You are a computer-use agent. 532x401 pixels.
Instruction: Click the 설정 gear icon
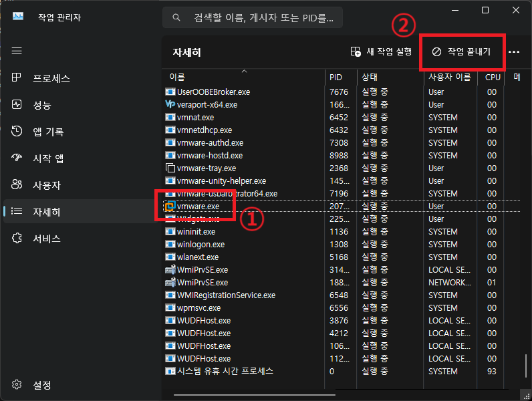pyautogui.click(x=16, y=384)
